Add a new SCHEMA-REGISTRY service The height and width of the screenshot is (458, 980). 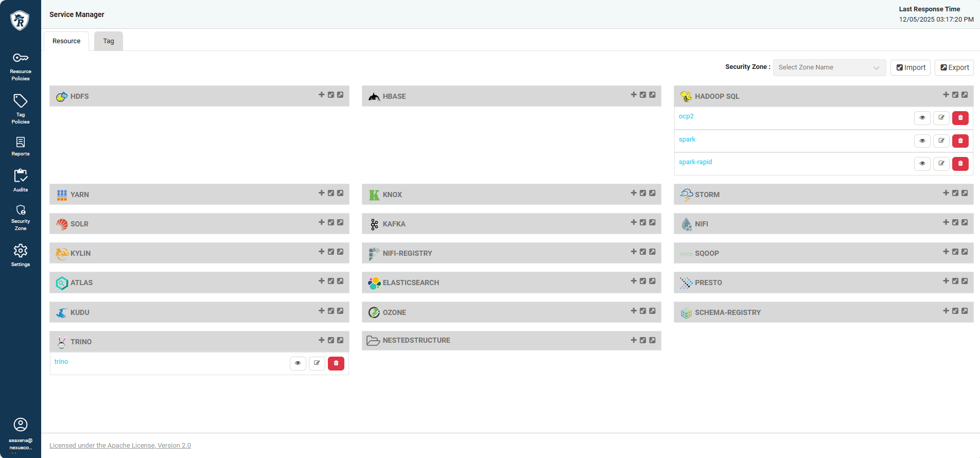tap(946, 311)
